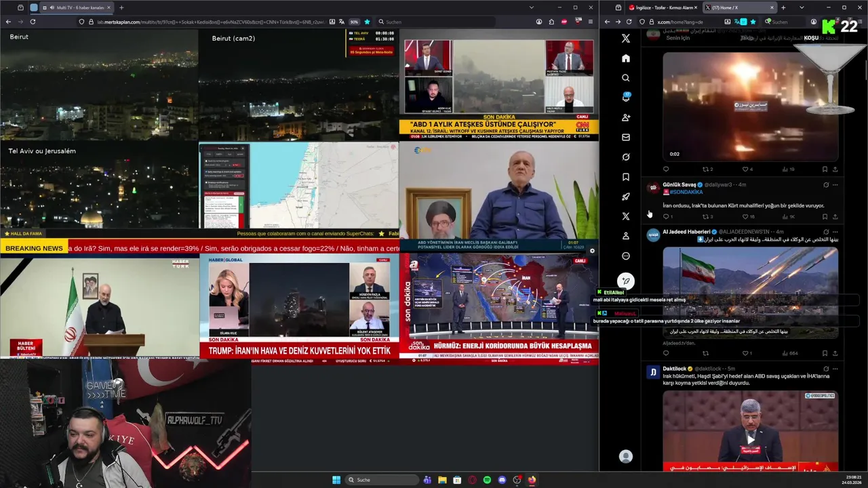Open the X search (magnifier) sidebar icon
The width and height of the screenshot is (868, 488).
pos(626,78)
